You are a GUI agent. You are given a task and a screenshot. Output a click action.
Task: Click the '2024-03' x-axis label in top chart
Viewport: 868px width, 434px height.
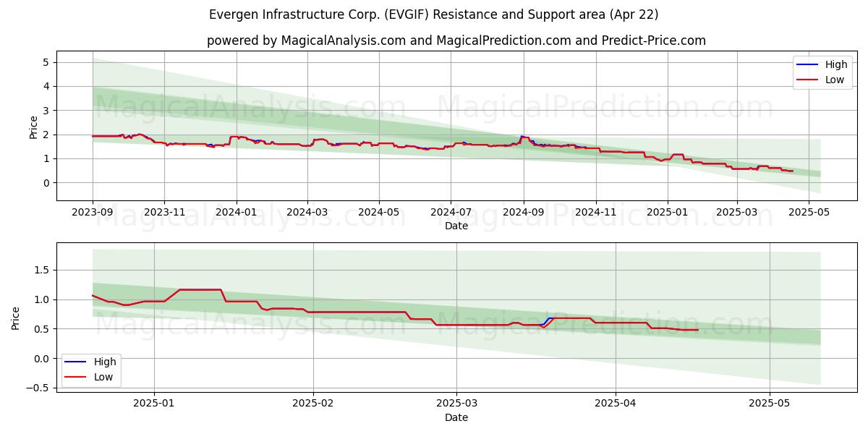click(307, 213)
